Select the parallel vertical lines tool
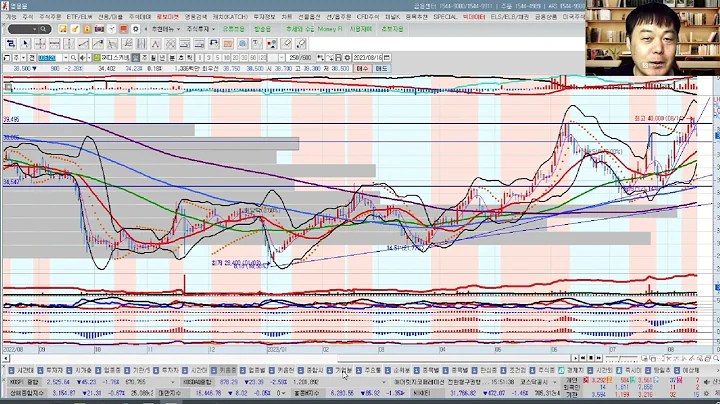720x404 pixels. pos(141,44)
